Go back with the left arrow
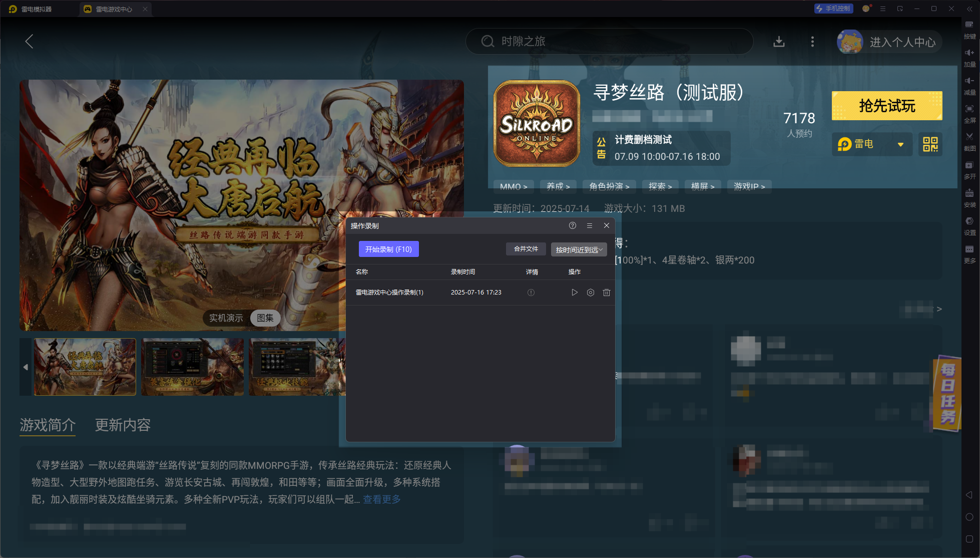The image size is (980, 558). [x=29, y=42]
